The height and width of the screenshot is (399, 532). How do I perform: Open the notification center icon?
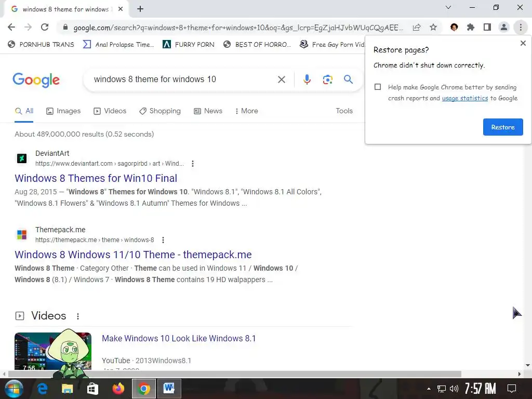click(x=512, y=389)
